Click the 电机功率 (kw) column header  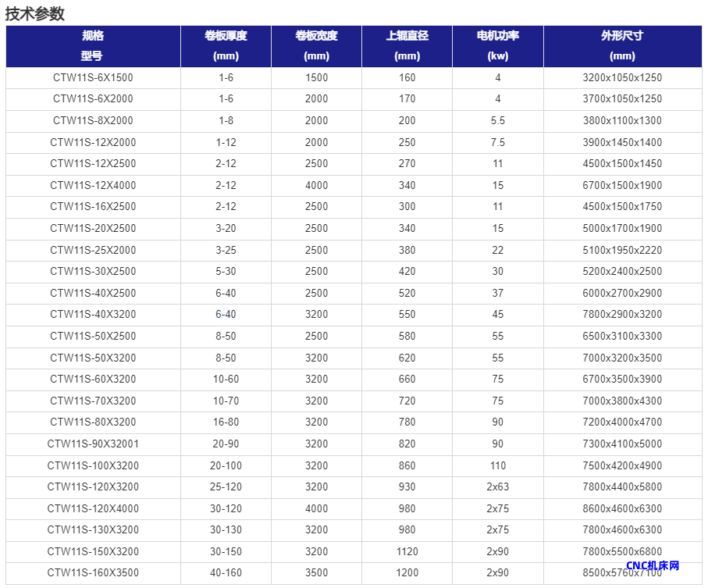[x=497, y=46]
